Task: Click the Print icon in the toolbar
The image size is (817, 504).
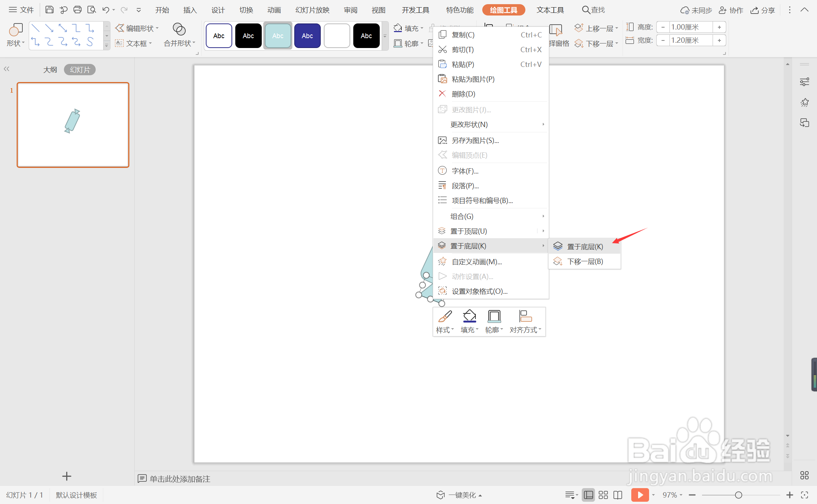Action: pos(78,10)
